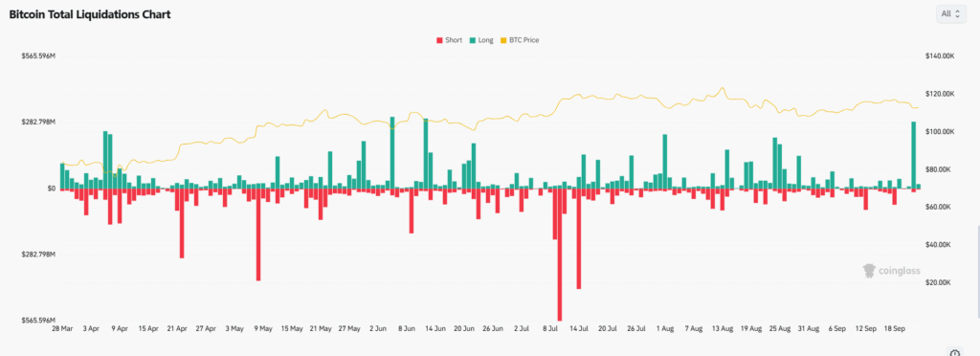The image size is (980, 356).
Task: Click the 6 Sep date label
Action: tap(837, 328)
